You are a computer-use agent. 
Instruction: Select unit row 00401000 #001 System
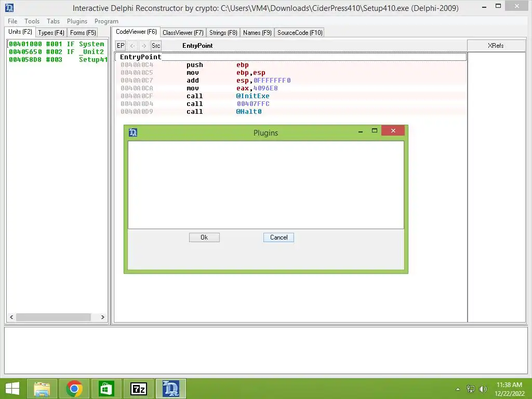pyautogui.click(x=57, y=44)
